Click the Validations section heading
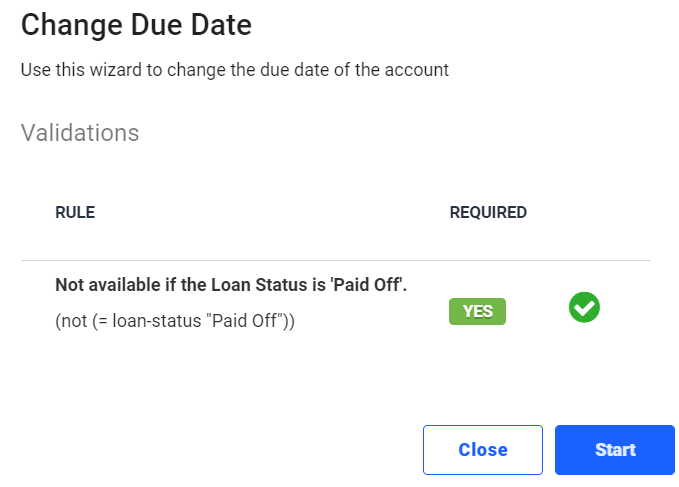This screenshot has height=487, width=679. (80, 132)
